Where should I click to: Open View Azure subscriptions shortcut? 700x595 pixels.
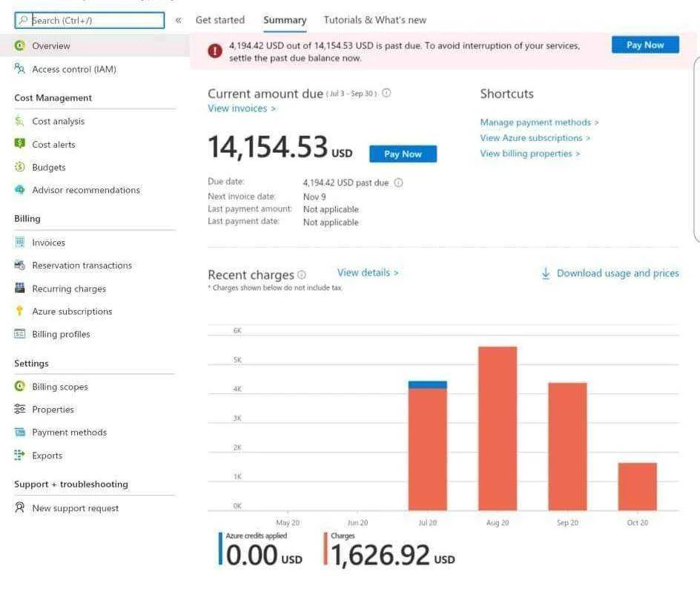point(535,137)
